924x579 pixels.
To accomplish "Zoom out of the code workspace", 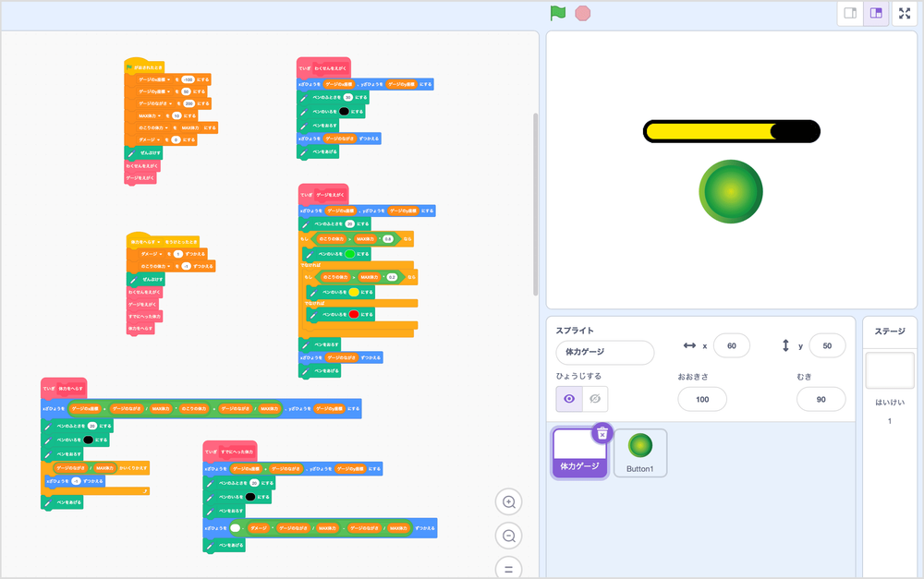I will 507,535.
